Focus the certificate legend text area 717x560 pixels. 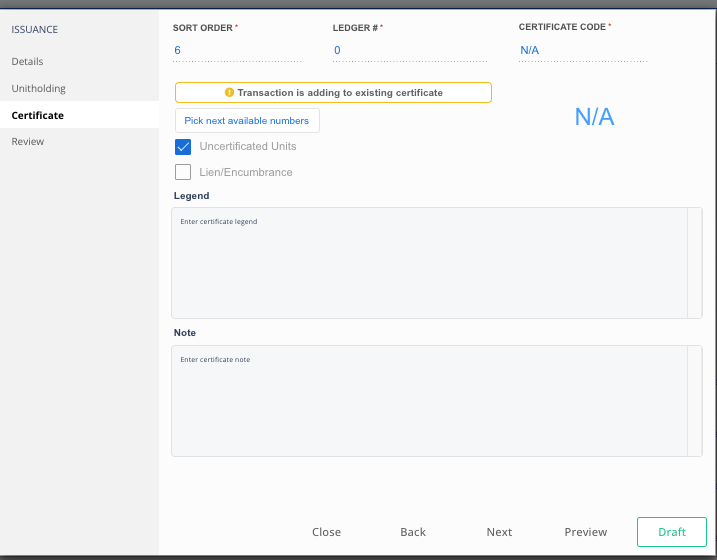pos(429,263)
